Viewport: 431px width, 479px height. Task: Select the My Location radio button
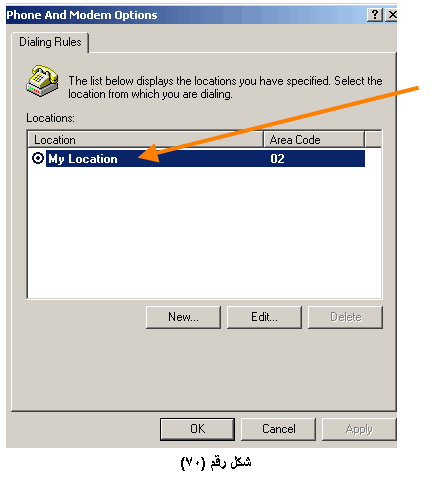tap(38, 158)
